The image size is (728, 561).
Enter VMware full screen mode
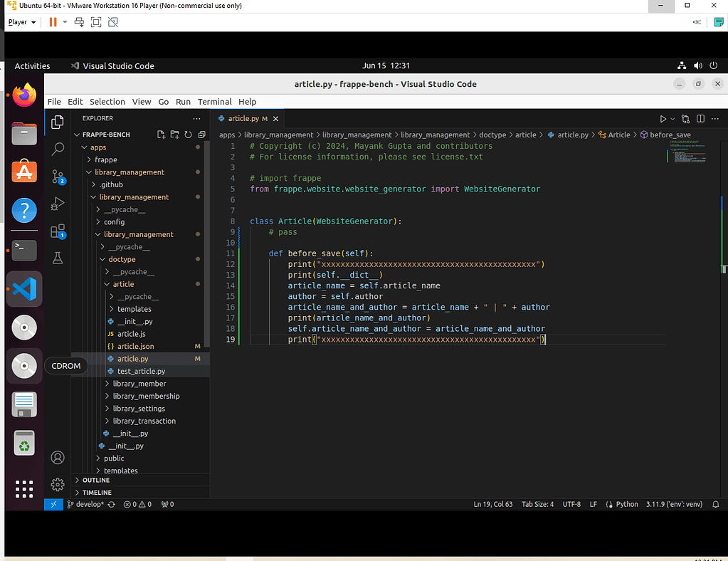coord(95,22)
